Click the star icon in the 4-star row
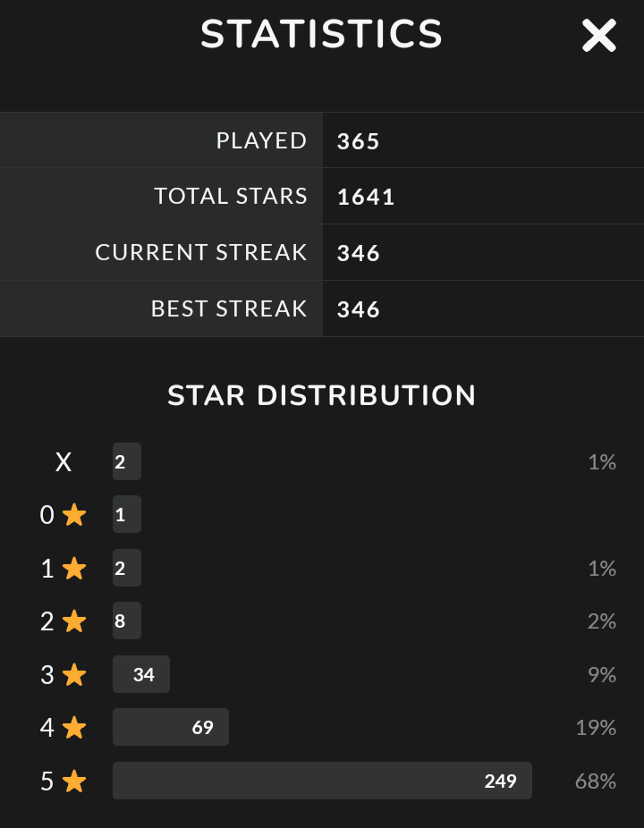Image resolution: width=644 pixels, height=828 pixels. (x=74, y=728)
